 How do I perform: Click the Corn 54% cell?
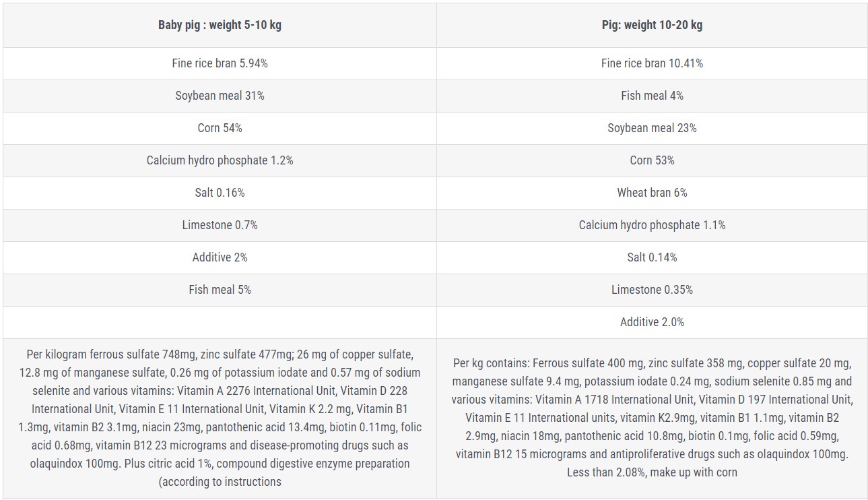pos(220,128)
